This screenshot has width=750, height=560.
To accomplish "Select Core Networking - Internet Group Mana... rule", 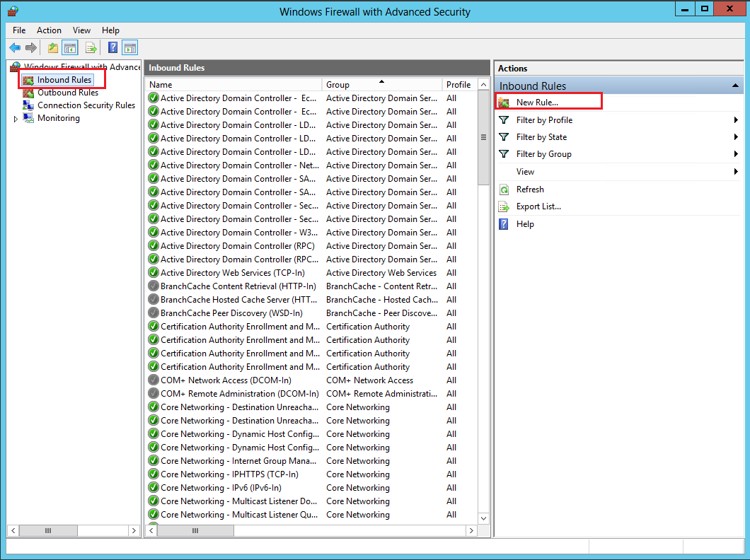I will pos(238,461).
